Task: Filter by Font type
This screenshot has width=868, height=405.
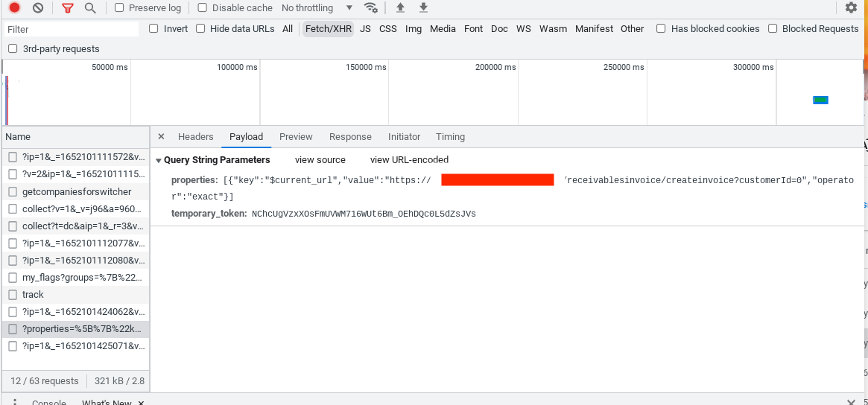Action: click(473, 29)
